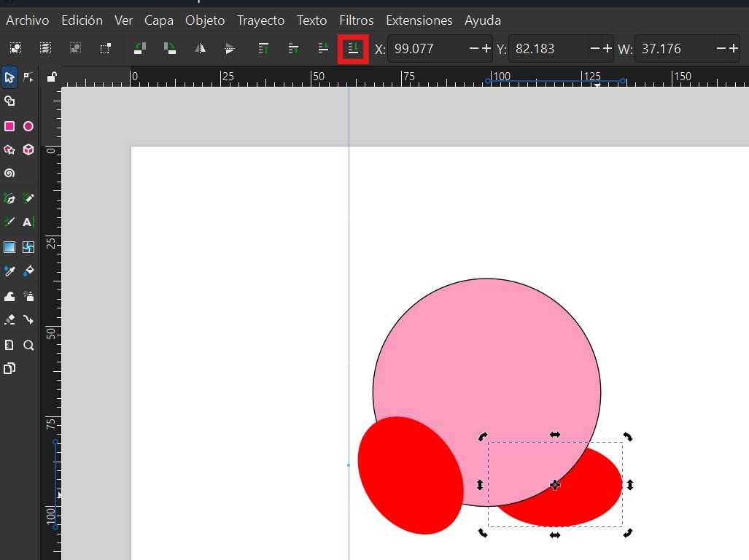Open the Extensiones menu
The height and width of the screenshot is (560, 749).
click(419, 20)
